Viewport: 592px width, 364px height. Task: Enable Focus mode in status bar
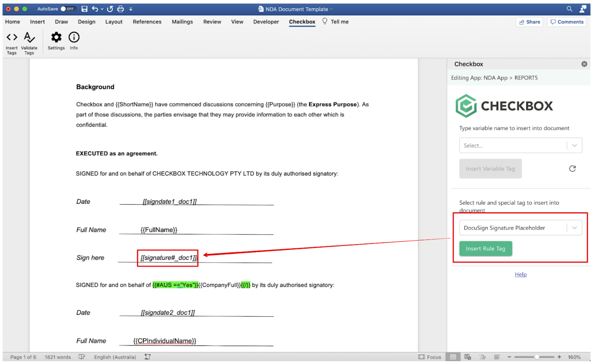[430, 357]
